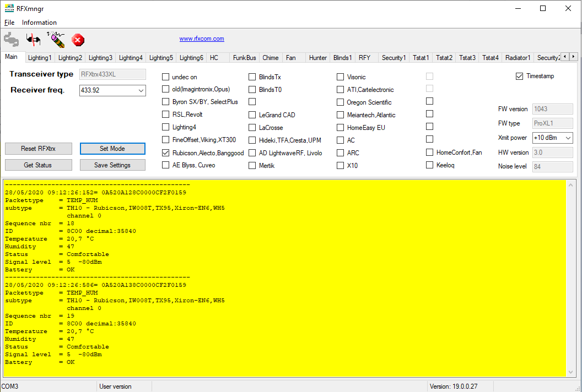Click the Noise level field
Viewport: 582px width, 392px height.
point(552,166)
